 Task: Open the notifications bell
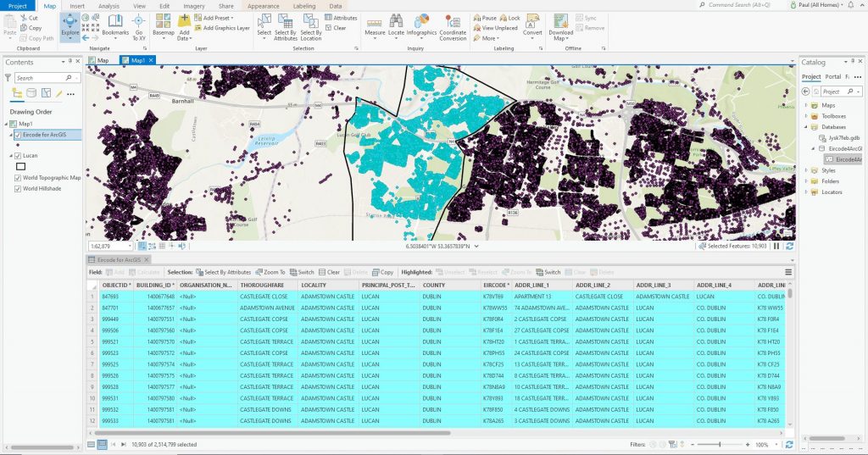[x=851, y=5]
